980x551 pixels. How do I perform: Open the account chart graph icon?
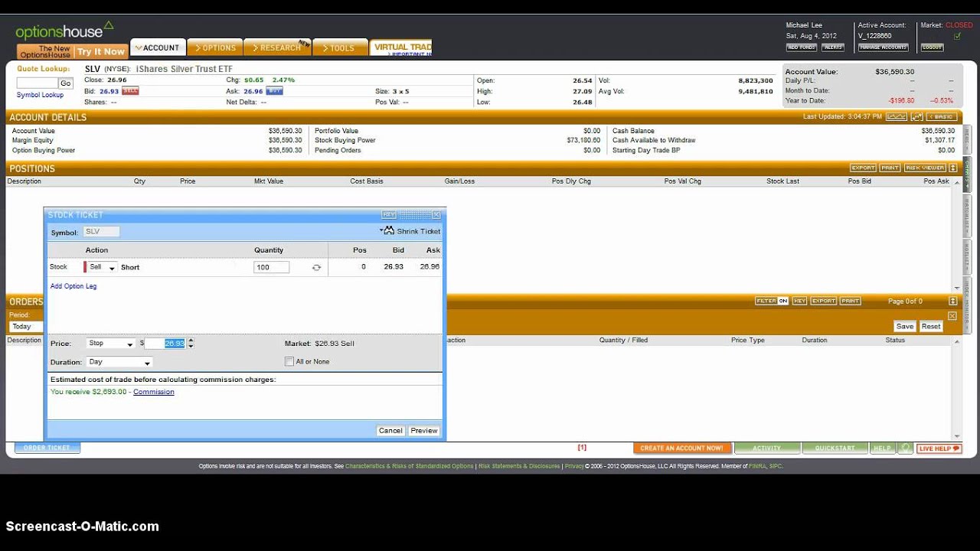(x=896, y=117)
